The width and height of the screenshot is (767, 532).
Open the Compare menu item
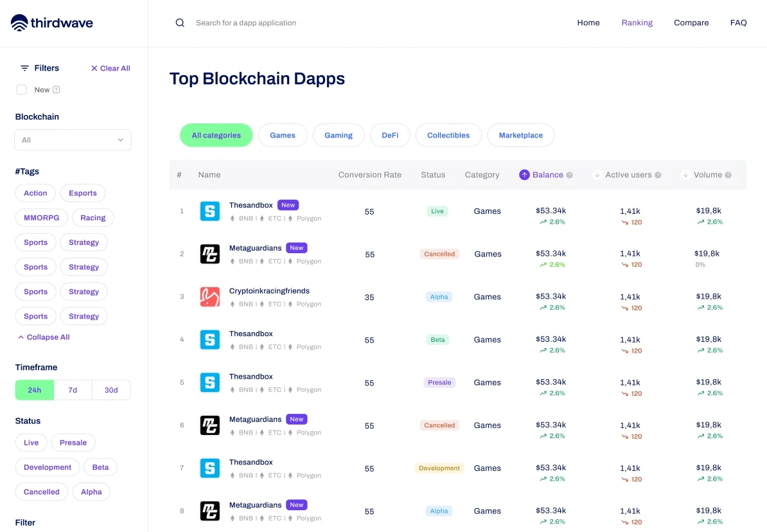click(691, 22)
